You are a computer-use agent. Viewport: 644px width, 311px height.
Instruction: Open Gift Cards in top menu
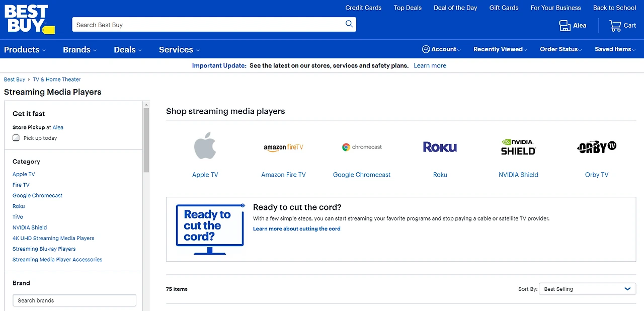(504, 8)
